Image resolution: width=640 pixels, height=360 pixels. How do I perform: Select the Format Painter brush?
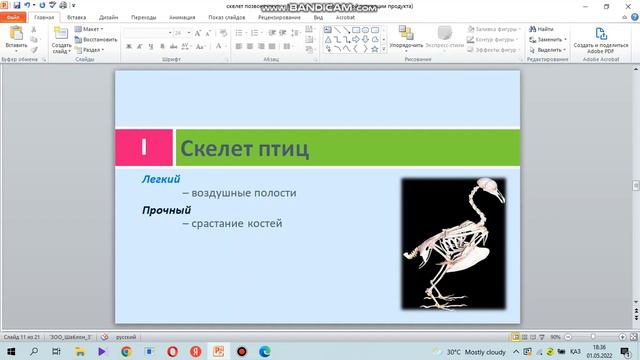34,49
